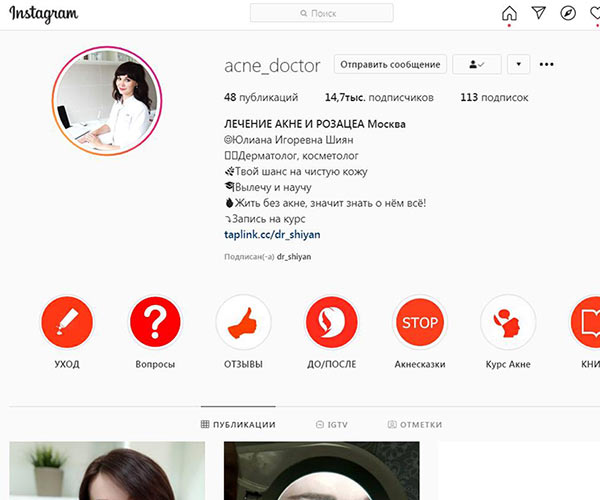This screenshot has height=500, width=600.
Task: Click the Вопросы highlight label
Action: click(155, 364)
